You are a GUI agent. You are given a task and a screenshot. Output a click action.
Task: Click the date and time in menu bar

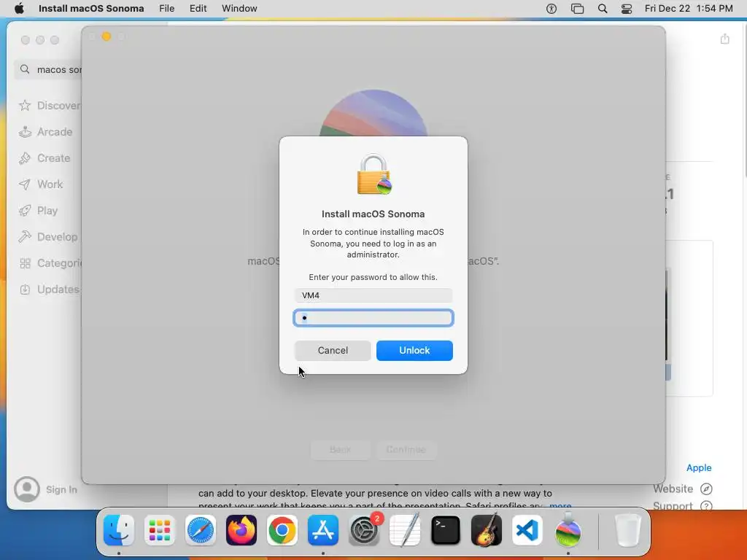click(x=689, y=9)
